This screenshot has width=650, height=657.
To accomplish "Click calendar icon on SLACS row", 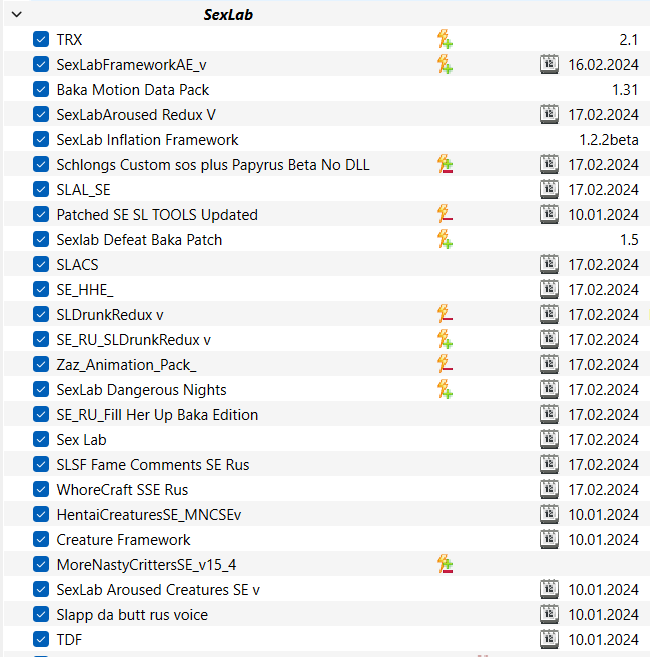I will click(x=549, y=264).
